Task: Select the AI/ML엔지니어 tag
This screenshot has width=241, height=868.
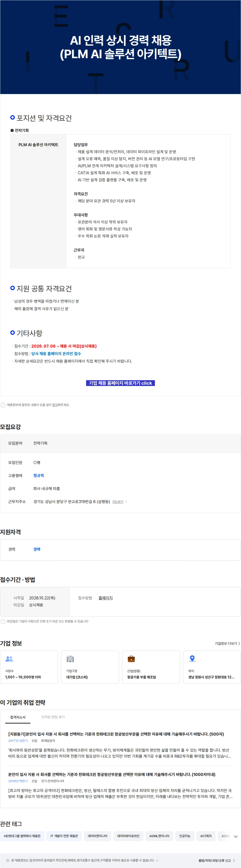Action: click(x=159, y=836)
